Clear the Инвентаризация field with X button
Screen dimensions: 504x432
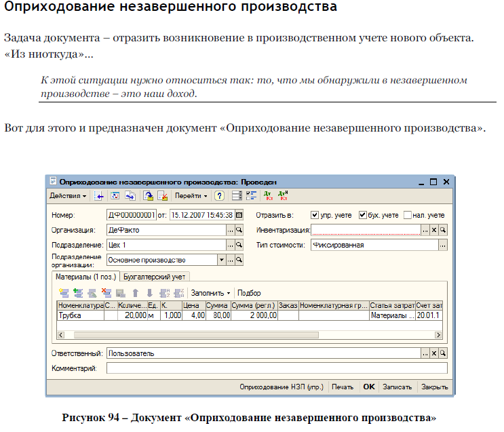434,230
